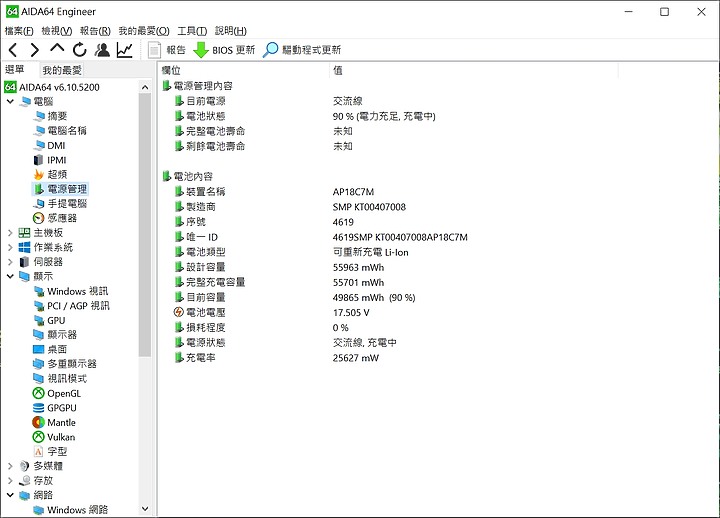Click the 作業系統 Windows logo icon

click(x=24, y=248)
